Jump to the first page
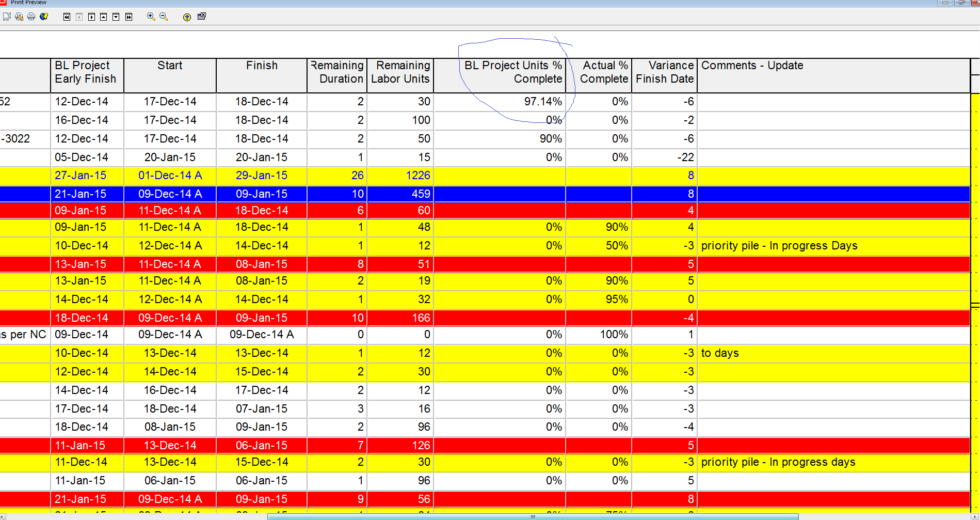 click(67, 17)
